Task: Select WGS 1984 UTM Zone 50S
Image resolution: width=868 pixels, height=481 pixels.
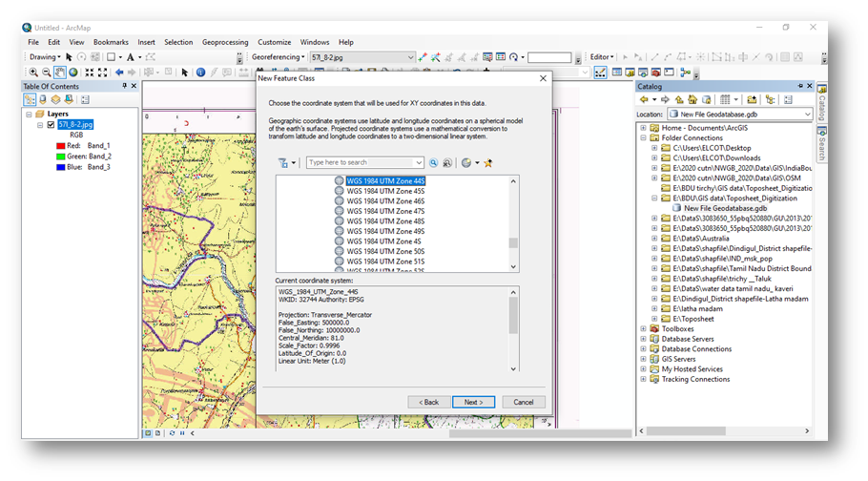Action: [385, 252]
